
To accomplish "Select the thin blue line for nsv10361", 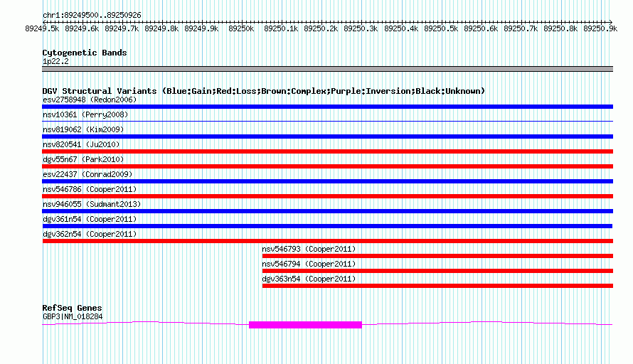I will coord(327,121).
